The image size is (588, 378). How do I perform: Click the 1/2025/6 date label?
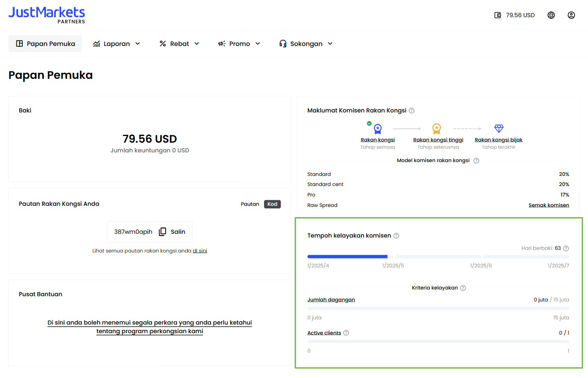481,266
